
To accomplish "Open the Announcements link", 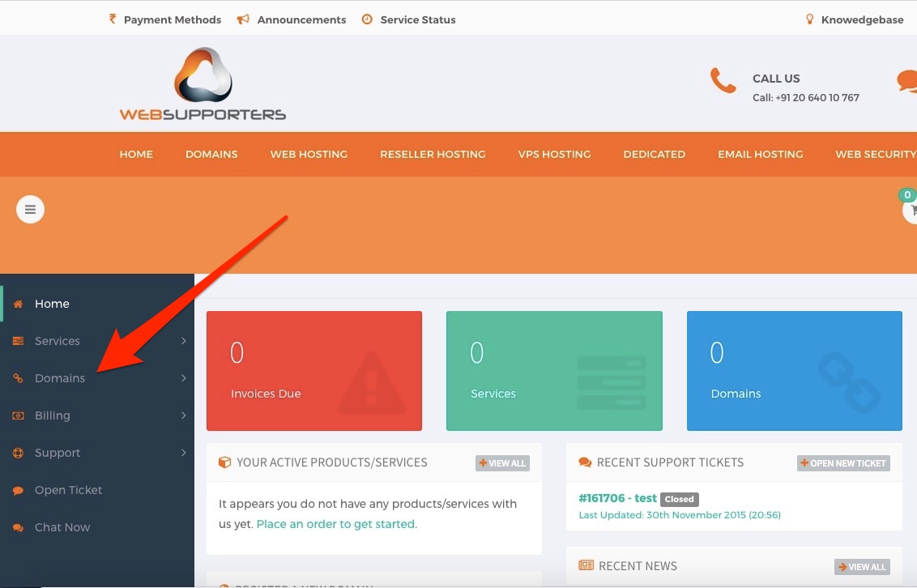I will click(302, 20).
